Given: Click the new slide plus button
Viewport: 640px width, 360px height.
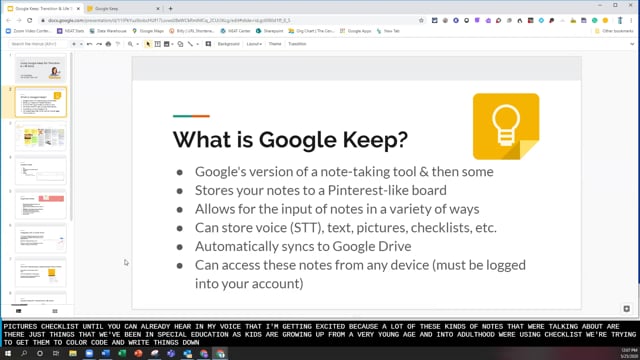Looking at the screenshot, I should (x=74, y=44).
